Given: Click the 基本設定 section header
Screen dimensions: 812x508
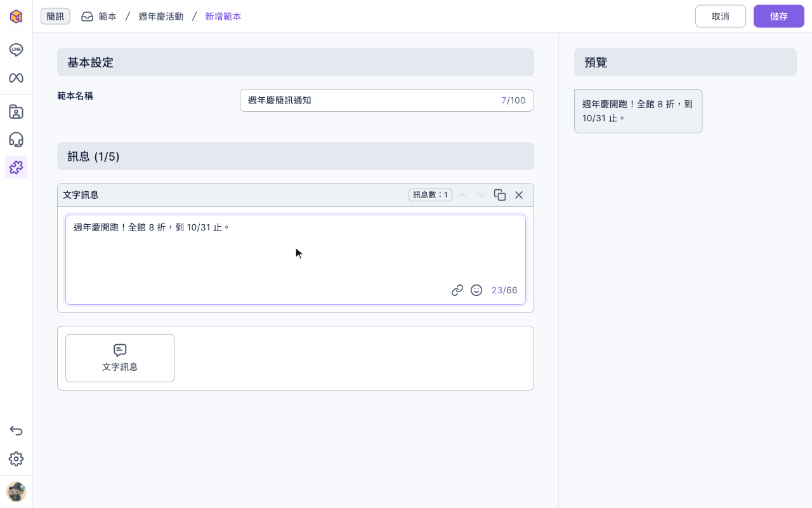Looking at the screenshot, I should coord(296,62).
